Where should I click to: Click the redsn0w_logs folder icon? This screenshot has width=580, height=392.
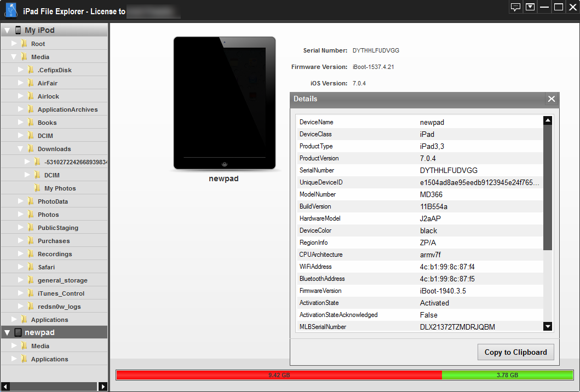31,306
